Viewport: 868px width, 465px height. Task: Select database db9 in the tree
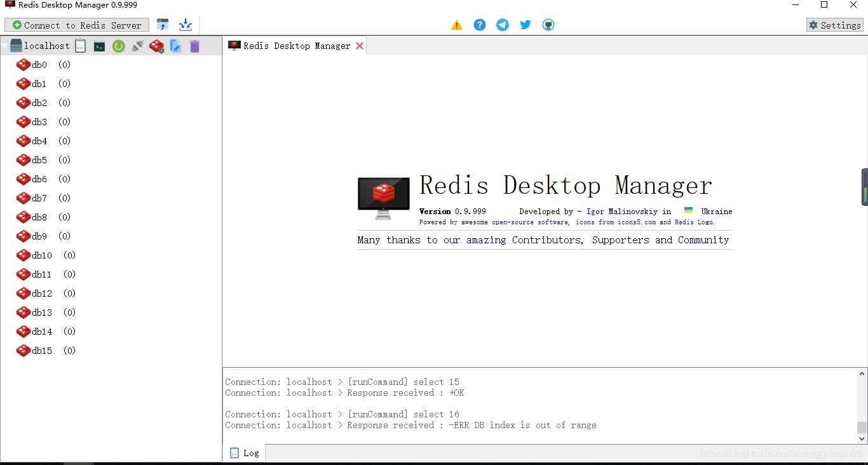43,236
